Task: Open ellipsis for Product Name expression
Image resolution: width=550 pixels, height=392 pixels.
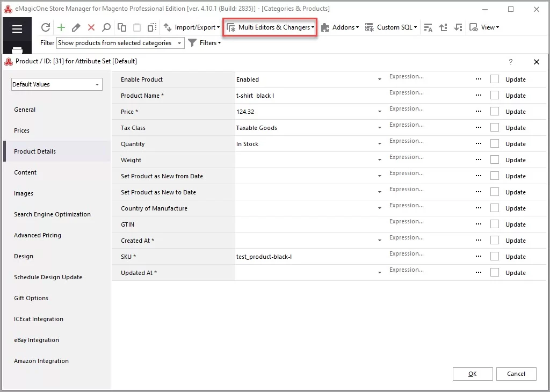Action: [479, 96]
